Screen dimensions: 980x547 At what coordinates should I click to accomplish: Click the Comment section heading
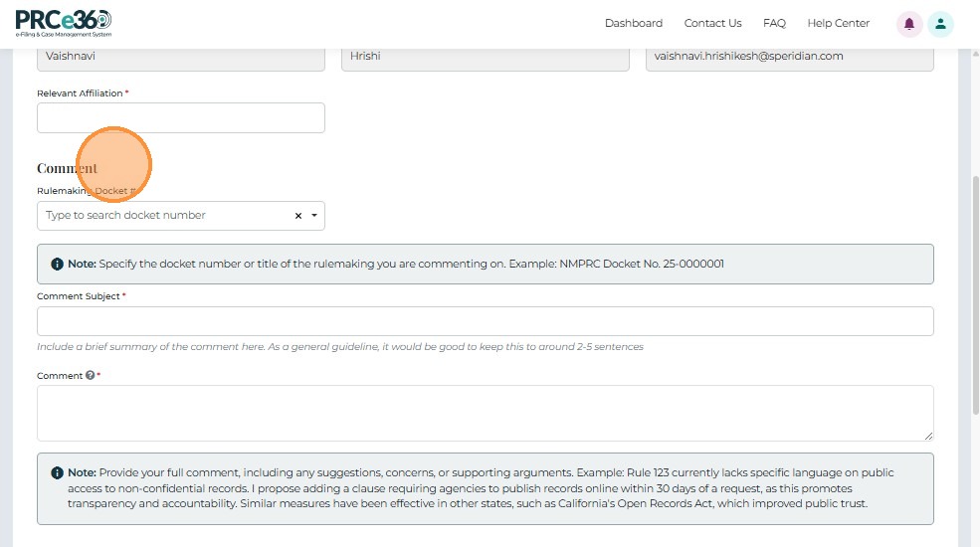[x=67, y=168]
